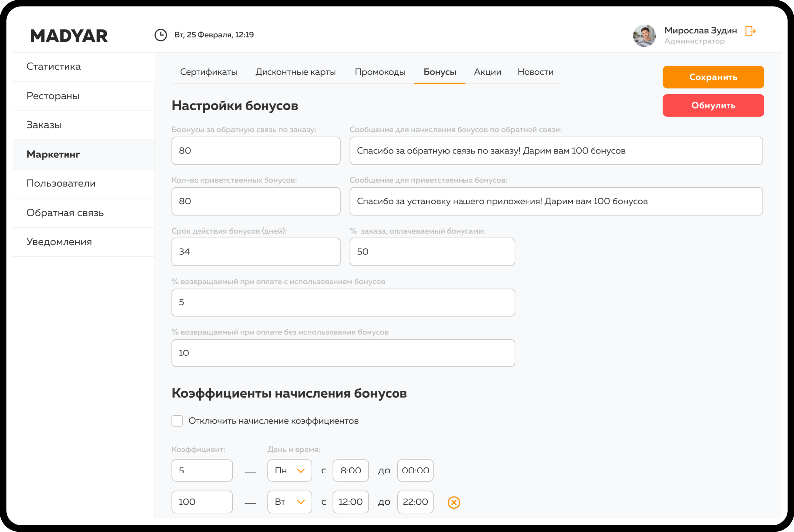794x532 pixels.
Task: Open the Вт day dropdown
Action: 290,502
